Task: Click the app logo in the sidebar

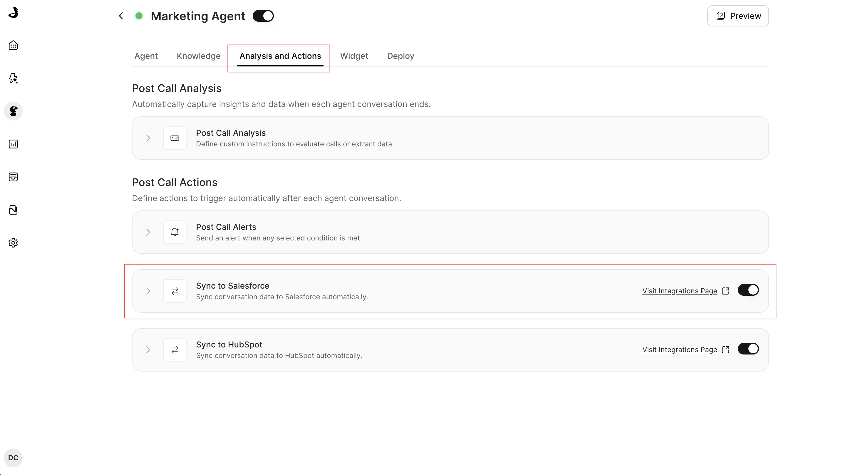Action: (x=13, y=12)
